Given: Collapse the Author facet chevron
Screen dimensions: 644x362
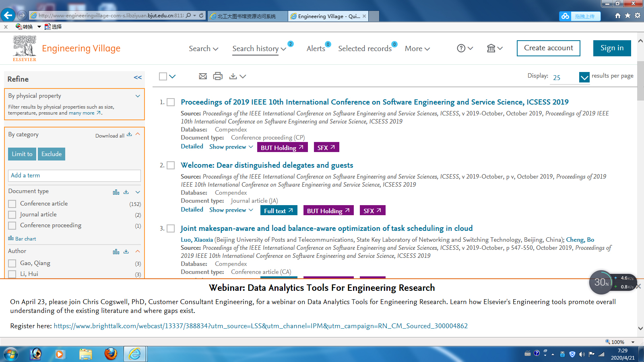Looking at the screenshot, I should click(138, 251).
